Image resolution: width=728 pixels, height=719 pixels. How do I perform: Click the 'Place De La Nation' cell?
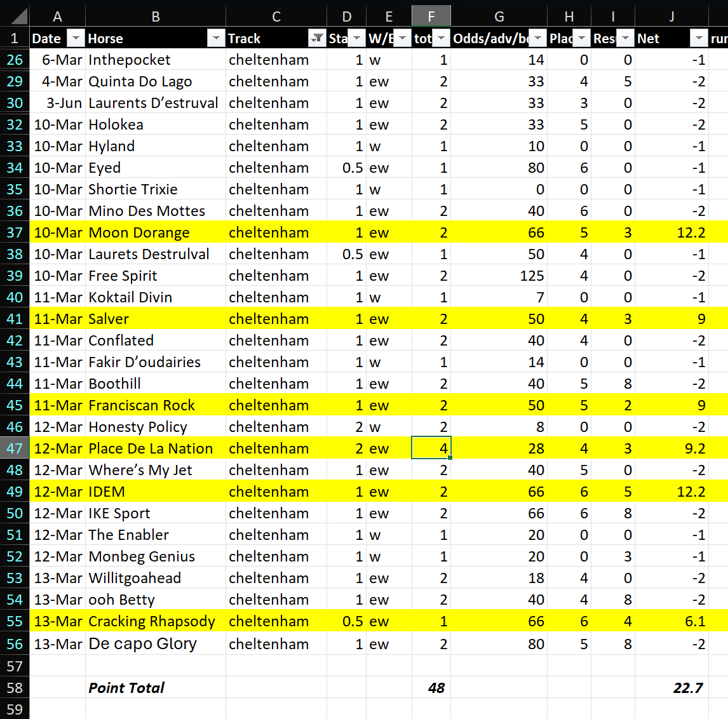tap(156, 448)
